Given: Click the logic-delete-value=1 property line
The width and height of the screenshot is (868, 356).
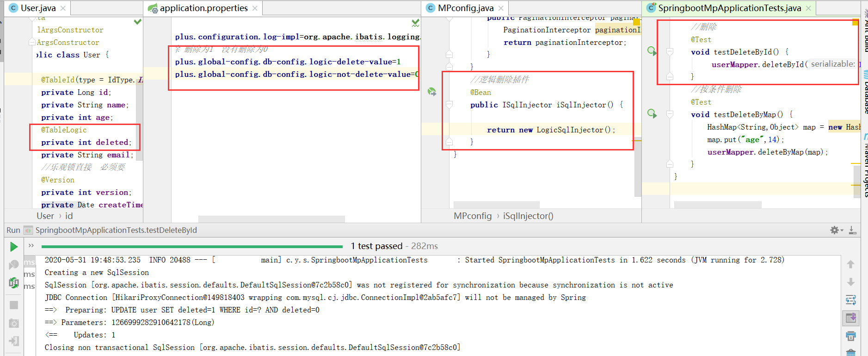Looking at the screenshot, I should tap(288, 62).
